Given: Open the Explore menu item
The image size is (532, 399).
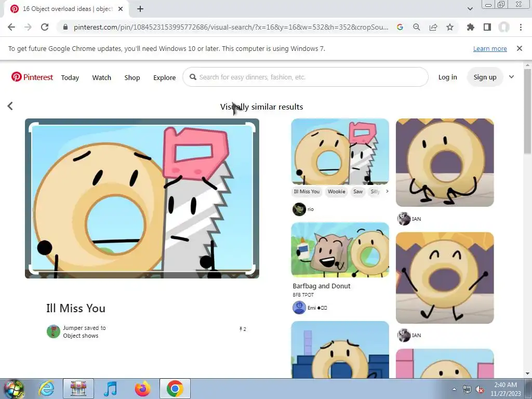Looking at the screenshot, I should [x=164, y=77].
